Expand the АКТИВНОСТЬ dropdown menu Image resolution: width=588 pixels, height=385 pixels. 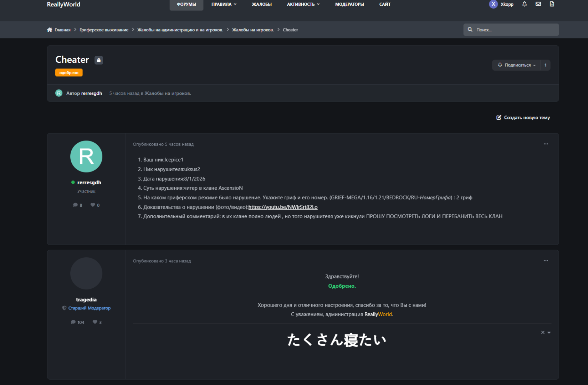coord(303,4)
